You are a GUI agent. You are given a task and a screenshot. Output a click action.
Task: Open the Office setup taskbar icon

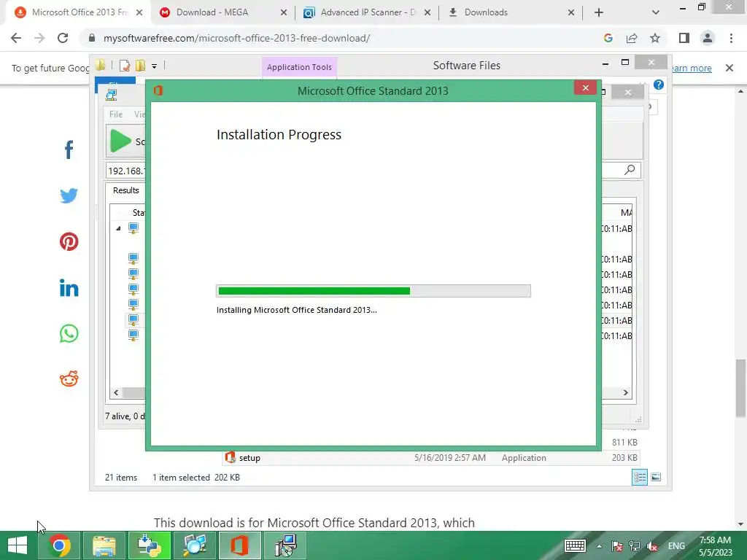[x=239, y=545]
